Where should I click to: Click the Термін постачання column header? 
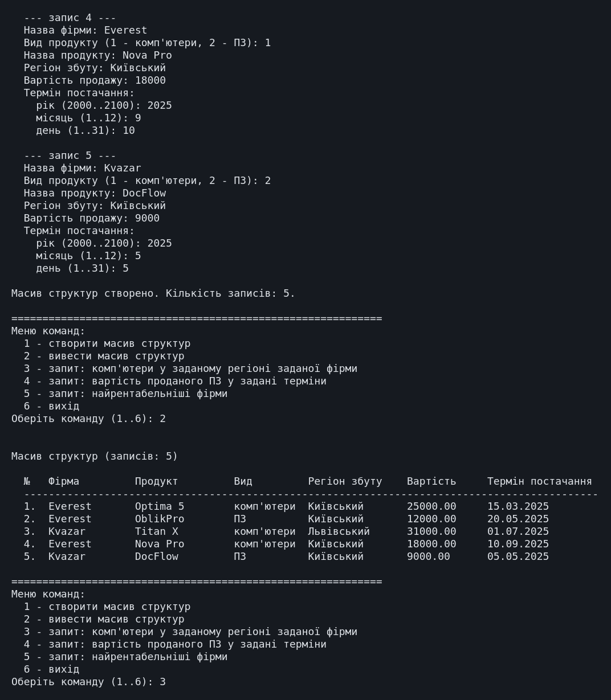[539, 481]
